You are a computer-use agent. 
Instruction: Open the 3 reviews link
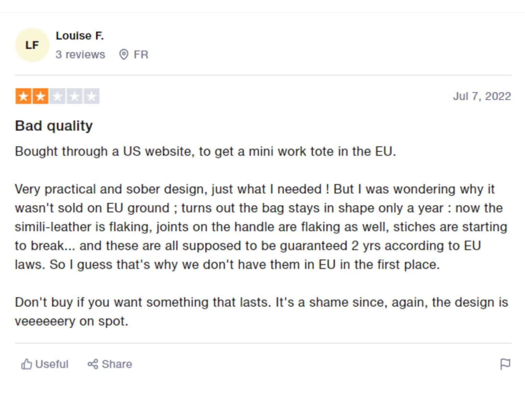(x=80, y=54)
